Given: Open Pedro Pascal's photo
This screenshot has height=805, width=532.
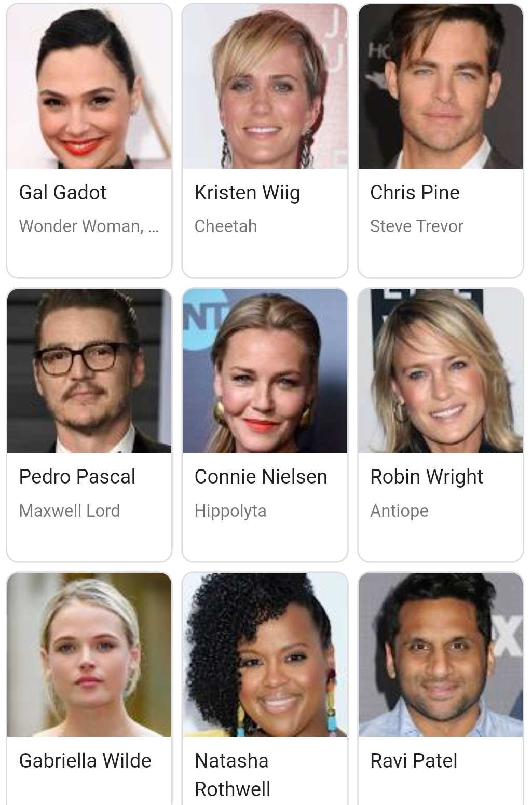Looking at the screenshot, I should [x=89, y=370].
